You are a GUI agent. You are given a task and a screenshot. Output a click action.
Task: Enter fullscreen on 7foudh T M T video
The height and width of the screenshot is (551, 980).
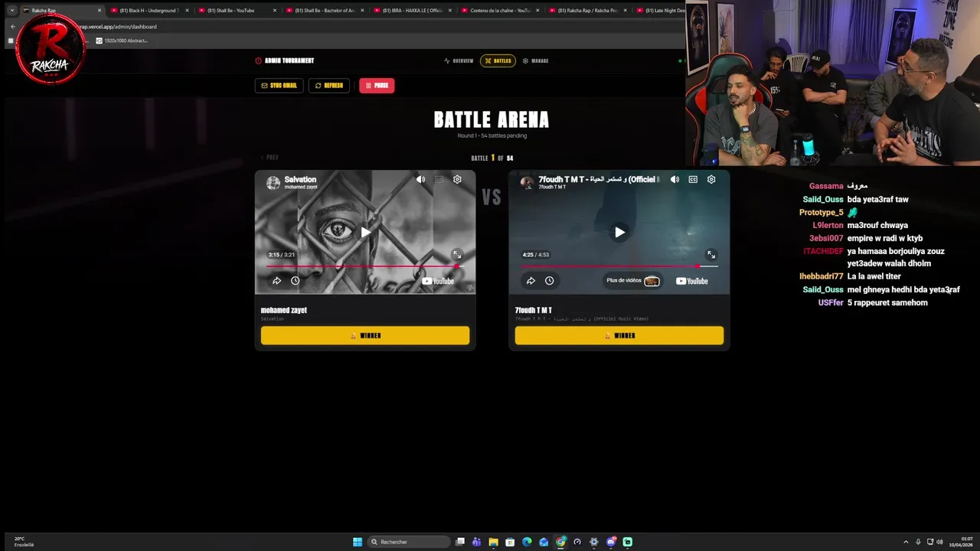(x=711, y=255)
